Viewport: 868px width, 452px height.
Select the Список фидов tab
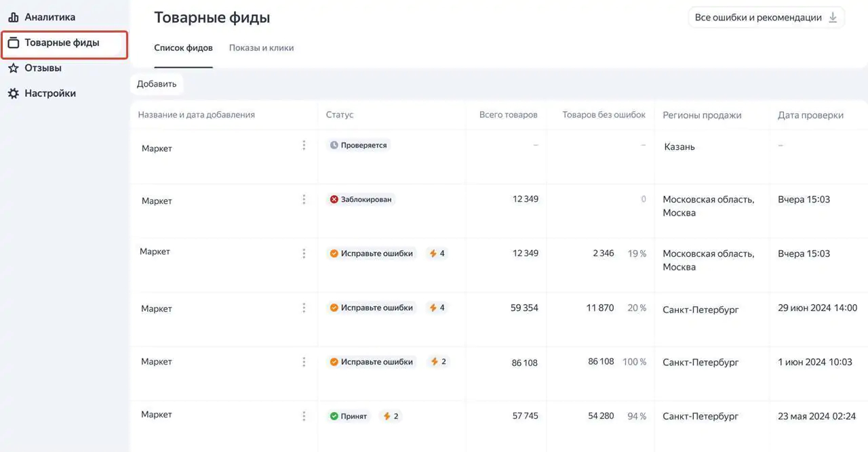pos(183,48)
